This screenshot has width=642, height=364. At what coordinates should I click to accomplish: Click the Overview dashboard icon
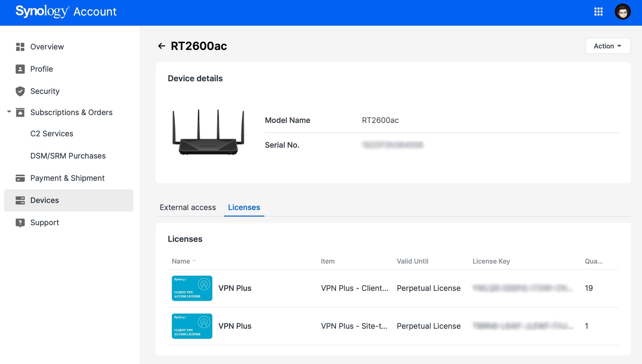pyautogui.click(x=20, y=47)
